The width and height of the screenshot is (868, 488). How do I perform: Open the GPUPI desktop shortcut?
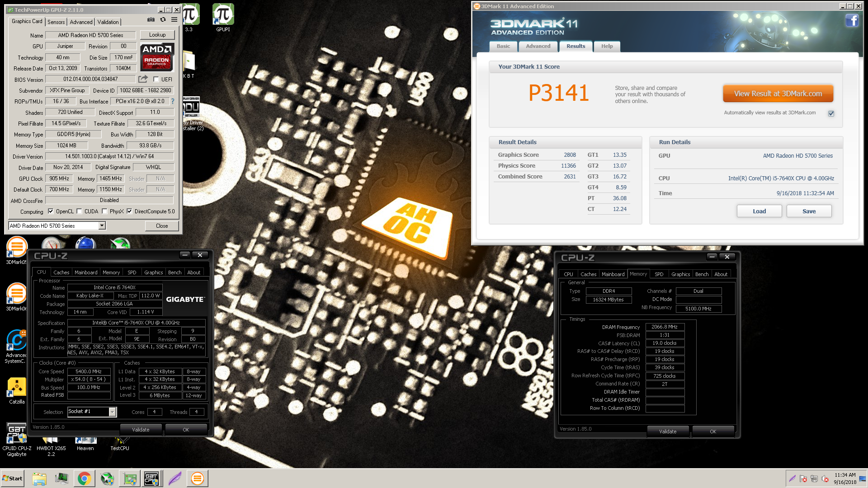pyautogui.click(x=223, y=18)
